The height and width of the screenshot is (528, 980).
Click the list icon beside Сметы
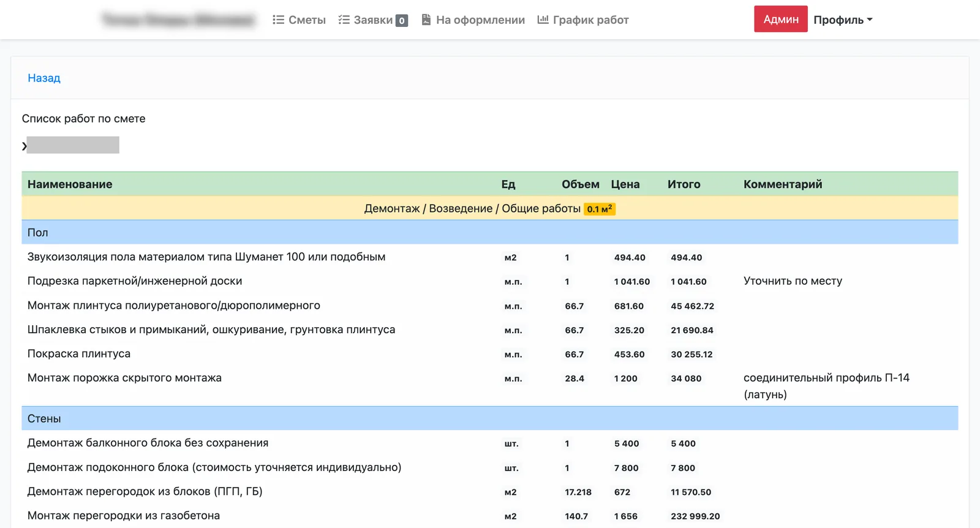tap(278, 20)
